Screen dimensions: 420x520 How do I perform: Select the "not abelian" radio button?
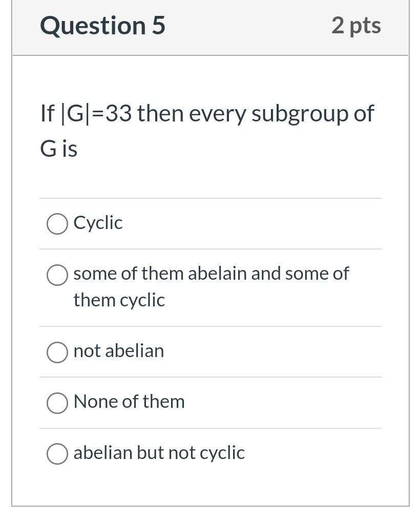coord(57,352)
